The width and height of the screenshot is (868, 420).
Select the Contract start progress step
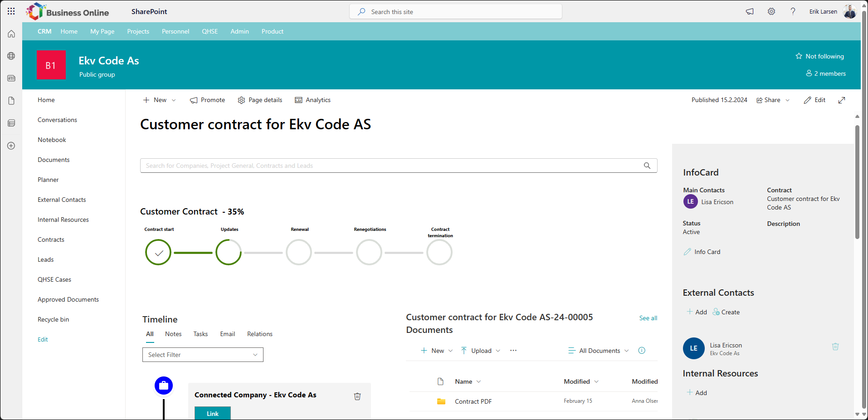[x=158, y=252]
